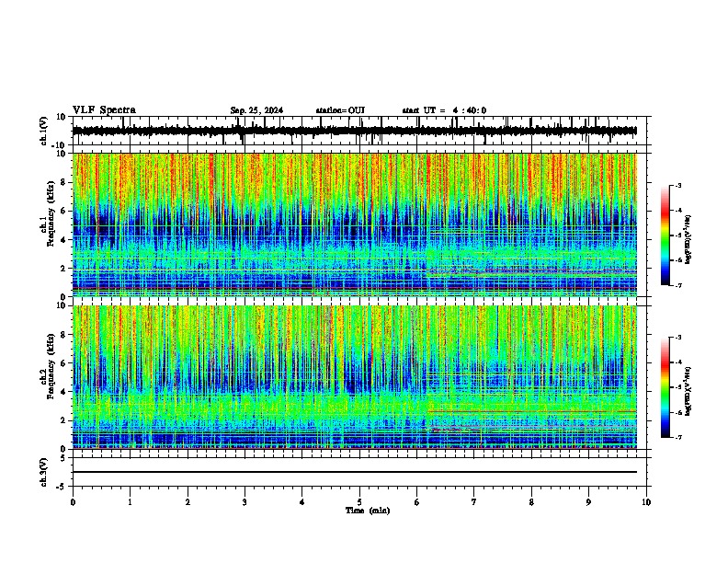This screenshot has height=563, width=728.
Task: Click the "2" tick on ch.2 frequency axis
Action: [63, 420]
